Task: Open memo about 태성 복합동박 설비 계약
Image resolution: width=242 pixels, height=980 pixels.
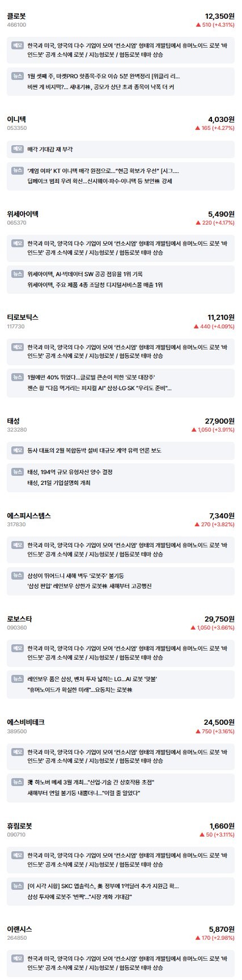Action: 94,450
